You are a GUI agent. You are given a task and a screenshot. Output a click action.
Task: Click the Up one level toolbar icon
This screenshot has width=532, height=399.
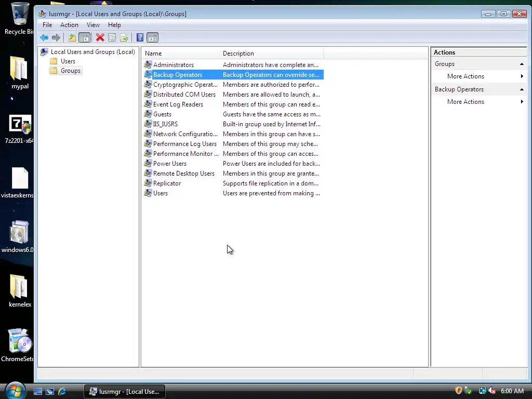tap(72, 37)
